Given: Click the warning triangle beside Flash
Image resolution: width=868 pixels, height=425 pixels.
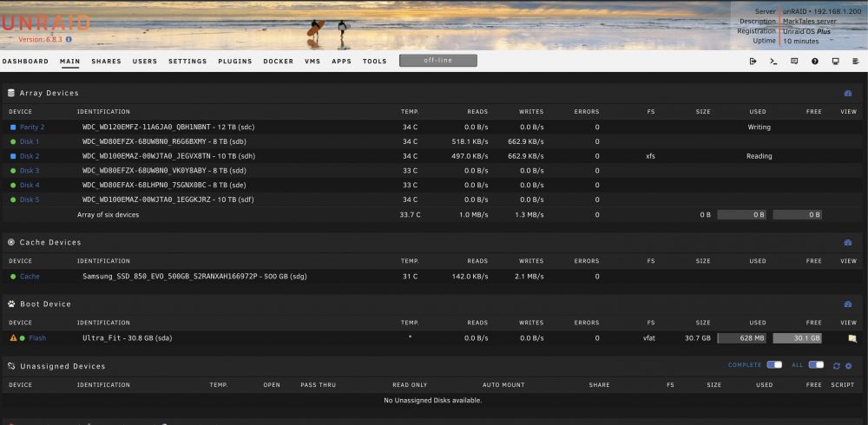Looking at the screenshot, I should pos(13,338).
